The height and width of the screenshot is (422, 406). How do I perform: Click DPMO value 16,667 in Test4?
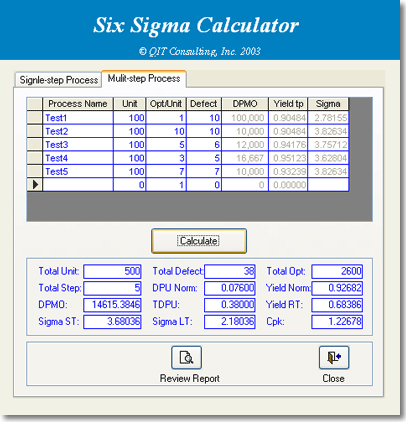click(245, 158)
